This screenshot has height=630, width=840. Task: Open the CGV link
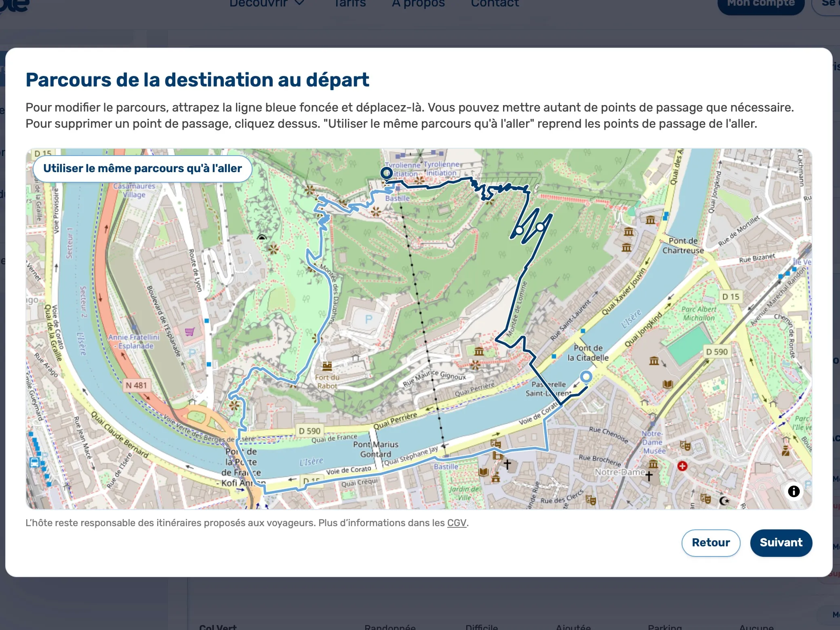pyautogui.click(x=457, y=523)
